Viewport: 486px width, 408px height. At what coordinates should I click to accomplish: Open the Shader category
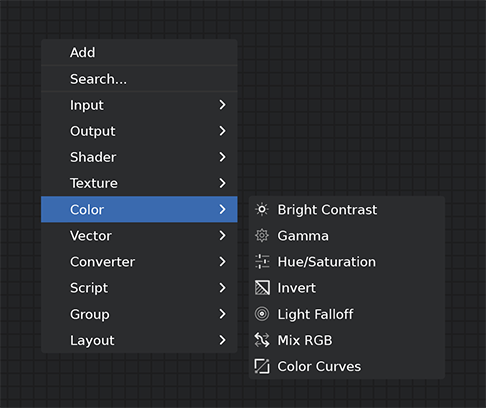[x=139, y=157]
